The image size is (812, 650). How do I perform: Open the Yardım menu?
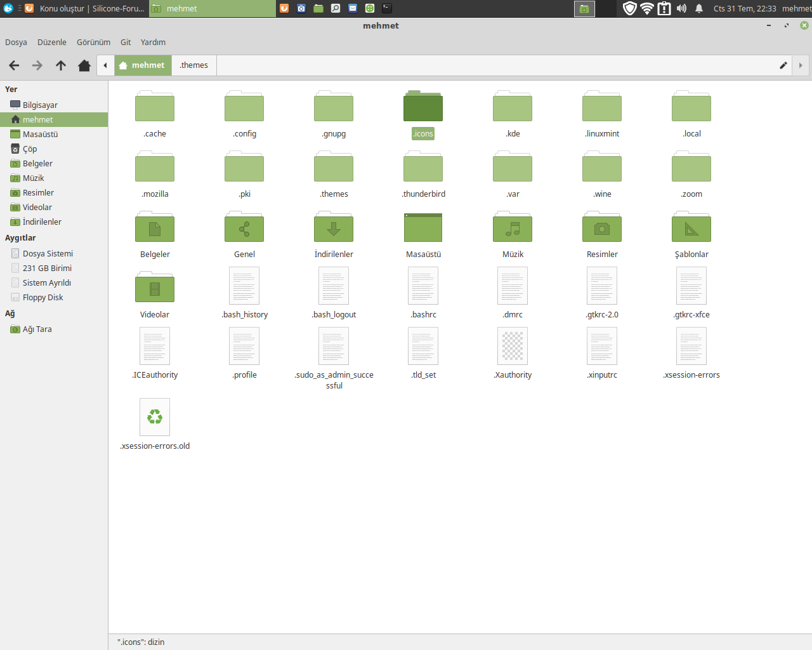[153, 42]
